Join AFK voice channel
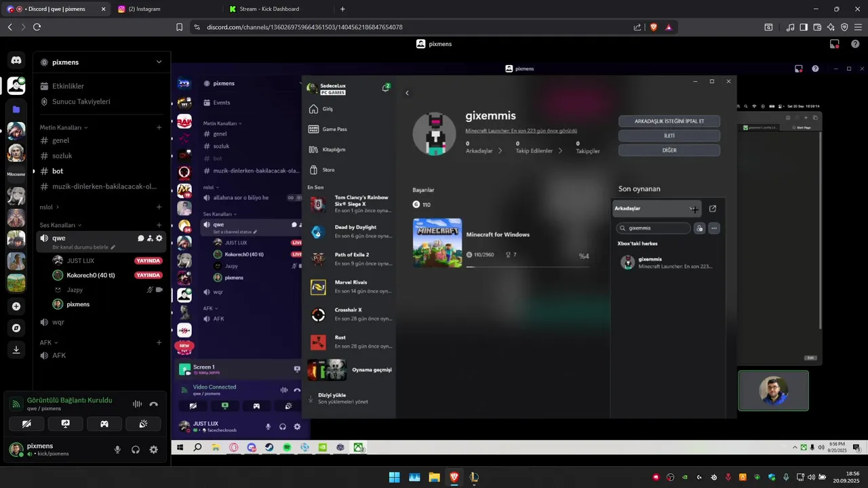Image resolution: width=868 pixels, height=488 pixels. click(x=101, y=355)
